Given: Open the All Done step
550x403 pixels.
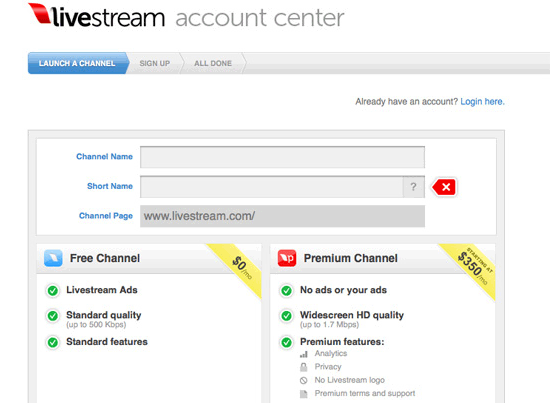Looking at the screenshot, I should (213, 63).
